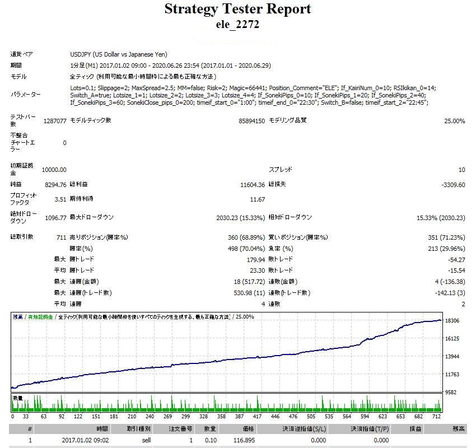Image resolution: width=476 pixels, height=448 pixels.
Task: Click the parameter line starting Switch_A=true
Action: [x=248, y=95]
